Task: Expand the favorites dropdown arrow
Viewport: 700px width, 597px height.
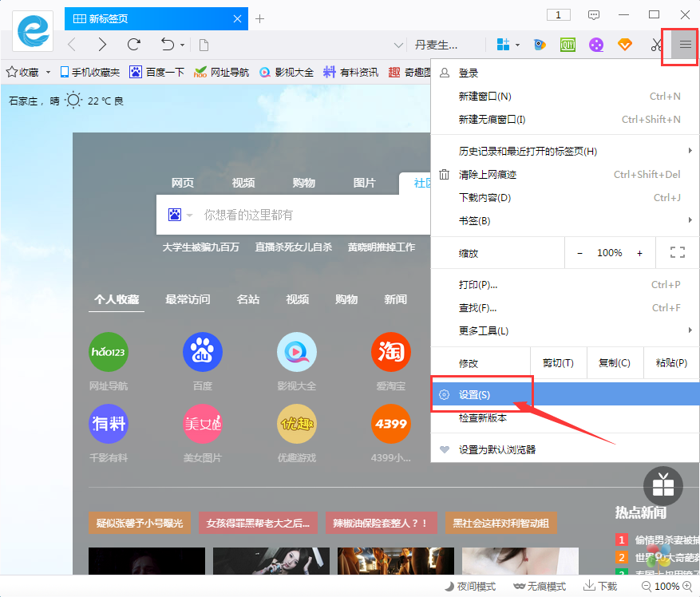Action: click(48, 72)
